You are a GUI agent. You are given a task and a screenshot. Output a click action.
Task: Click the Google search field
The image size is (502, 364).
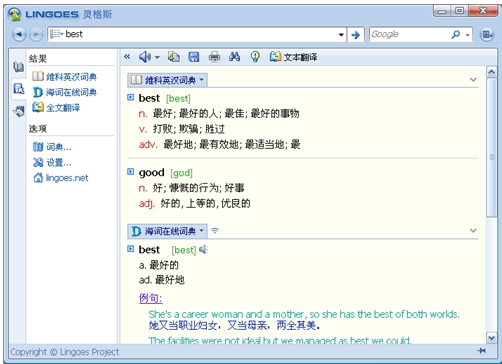pyautogui.click(x=409, y=34)
